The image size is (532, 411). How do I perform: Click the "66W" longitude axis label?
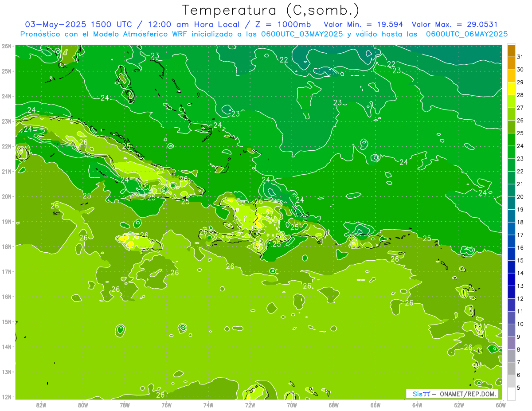coord(375,405)
